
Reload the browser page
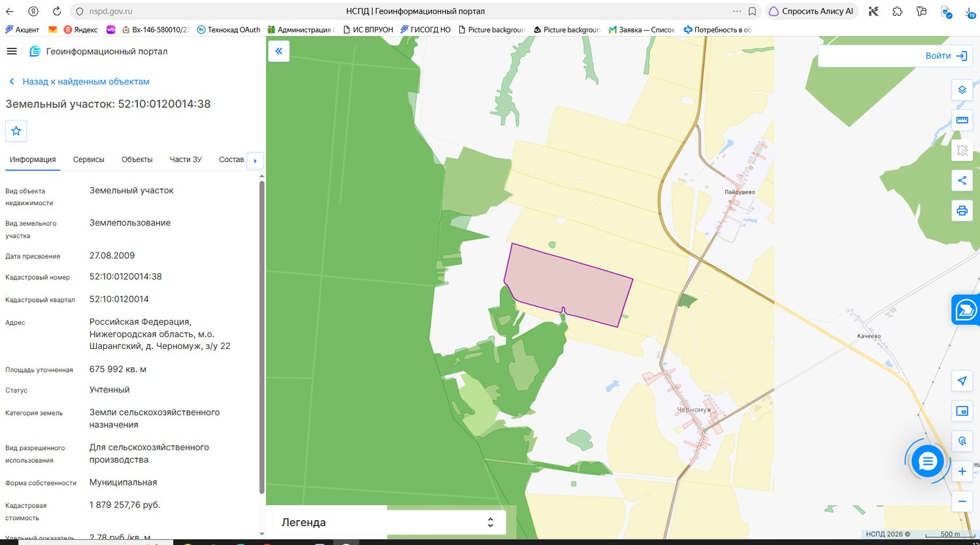point(57,11)
